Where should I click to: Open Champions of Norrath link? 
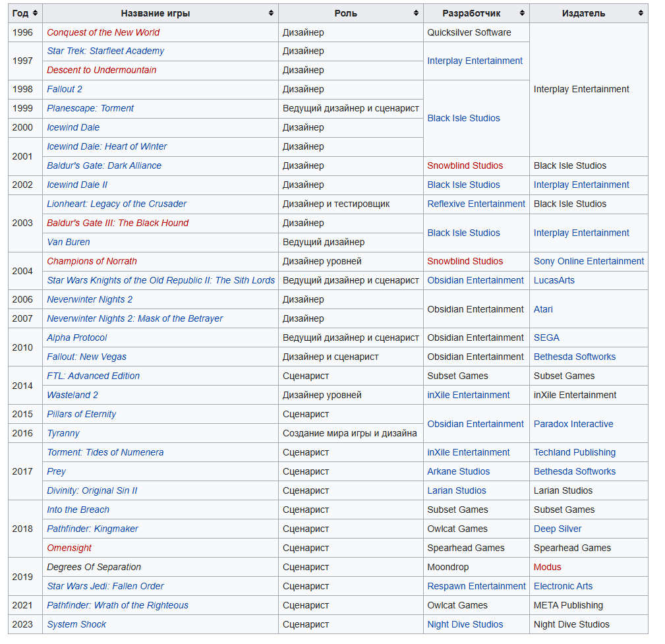[92, 261]
